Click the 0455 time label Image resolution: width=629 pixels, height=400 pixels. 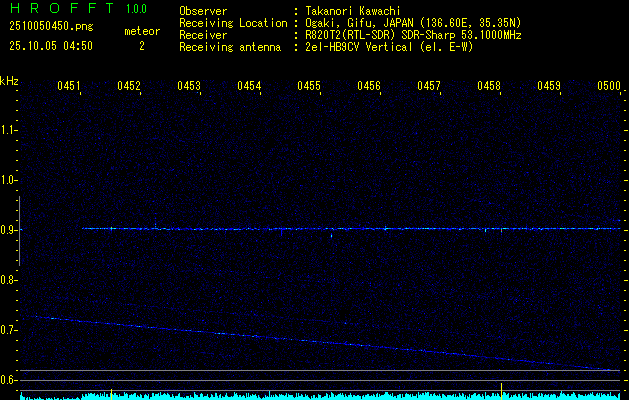[x=309, y=87]
